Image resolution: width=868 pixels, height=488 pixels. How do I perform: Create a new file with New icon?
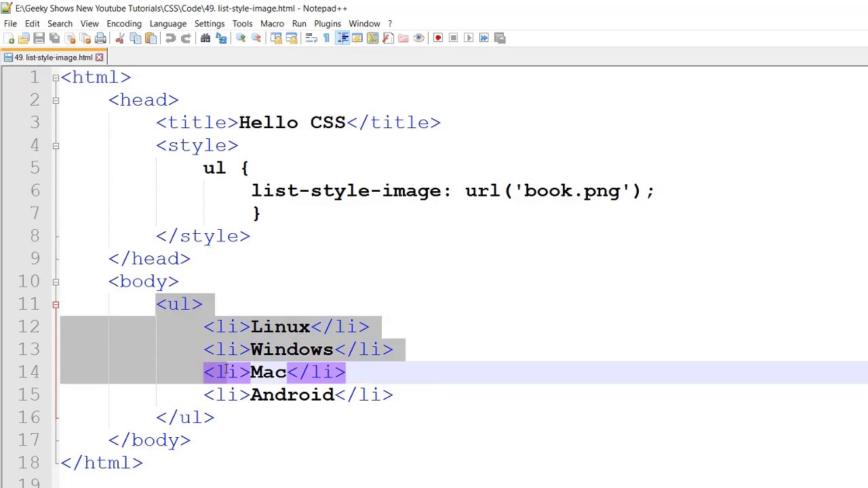9,38
